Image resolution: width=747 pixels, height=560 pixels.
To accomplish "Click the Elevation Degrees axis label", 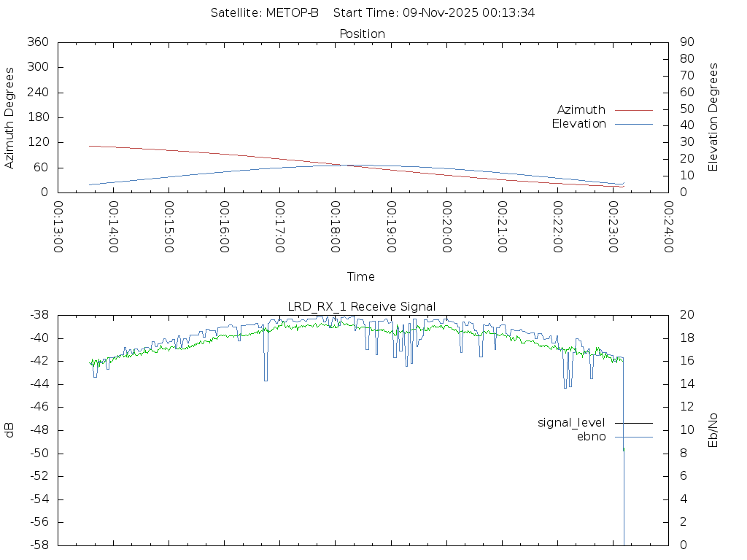I will coord(713,117).
